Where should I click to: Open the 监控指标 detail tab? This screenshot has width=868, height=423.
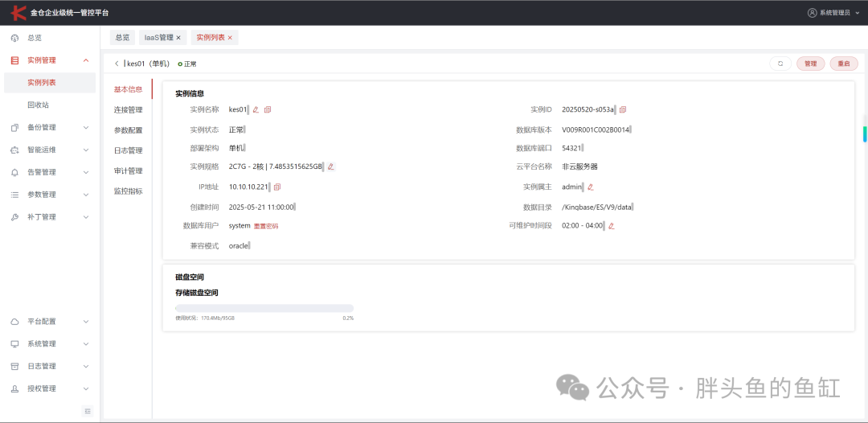point(128,191)
